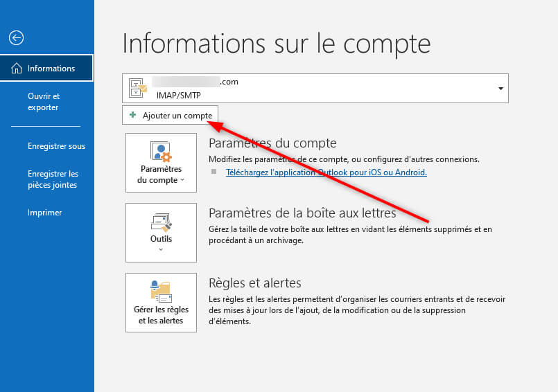The height and width of the screenshot is (392, 558).
Task: Expand the Outils button chevron
Action: 161,250
